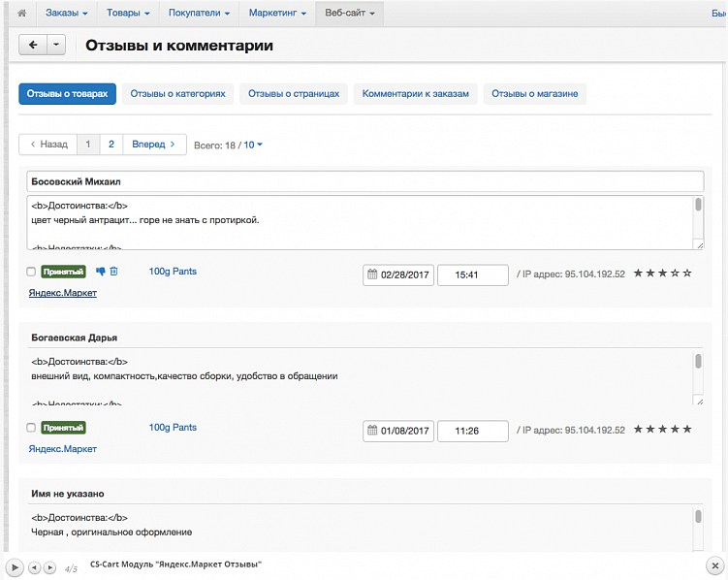Open the dropdown next to back arrow
Image resolution: width=728 pixels, height=580 pixels.
click(56, 45)
